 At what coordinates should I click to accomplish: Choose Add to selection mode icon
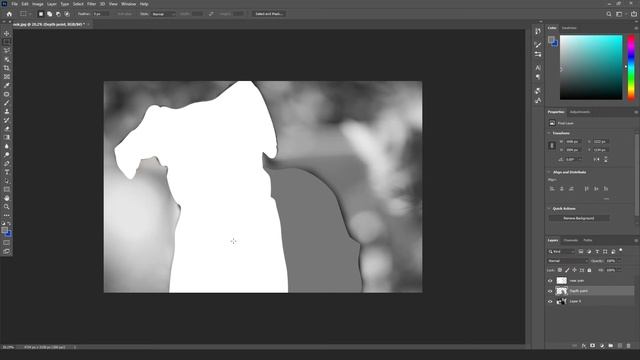point(49,14)
